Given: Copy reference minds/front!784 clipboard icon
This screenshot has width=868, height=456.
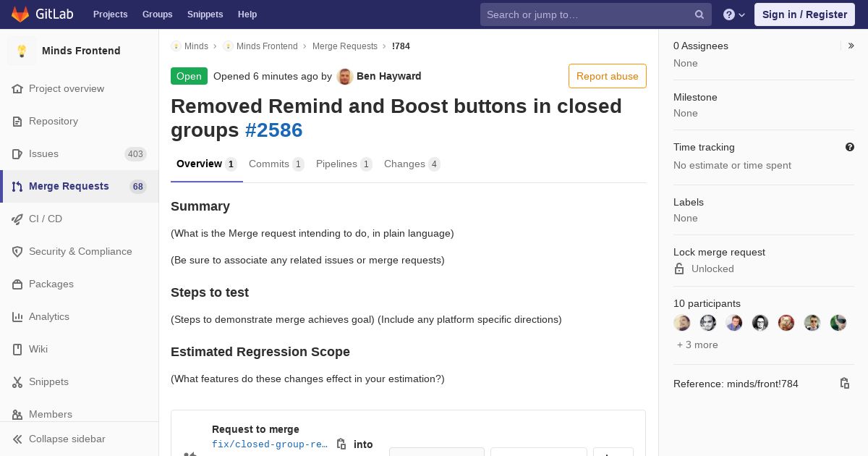Looking at the screenshot, I should pyautogui.click(x=844, y=384).
